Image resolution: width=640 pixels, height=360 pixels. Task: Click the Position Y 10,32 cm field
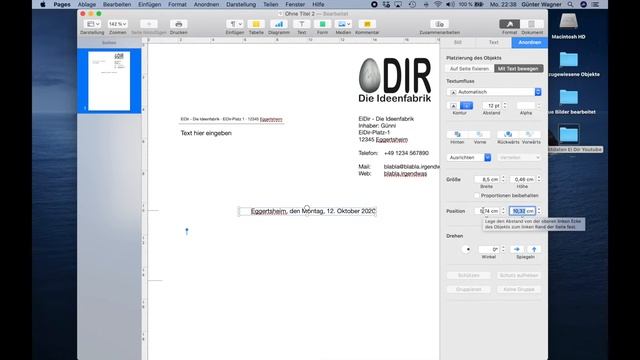[522, 211]
